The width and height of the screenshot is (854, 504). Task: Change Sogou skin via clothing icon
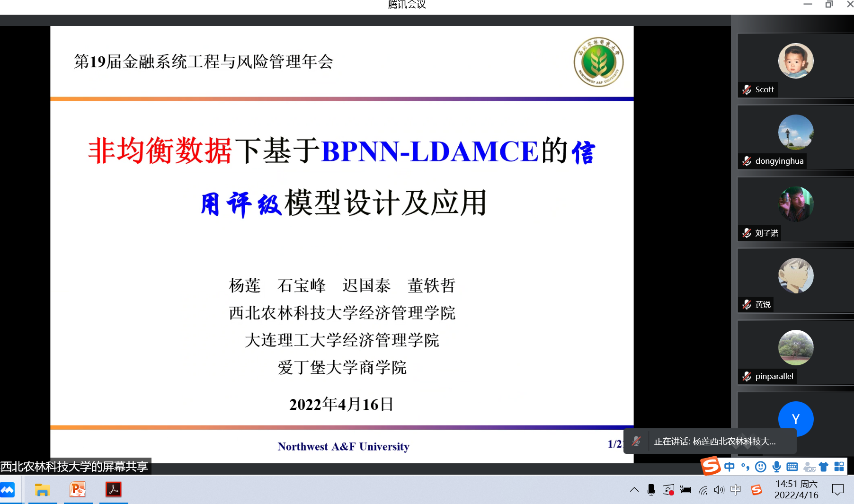pyautogui.click(x=824, y=467)
